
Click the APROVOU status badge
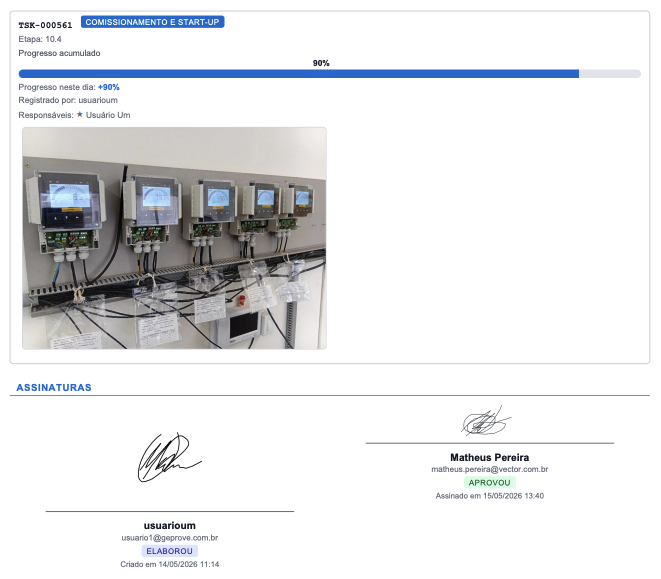point(489,482)
